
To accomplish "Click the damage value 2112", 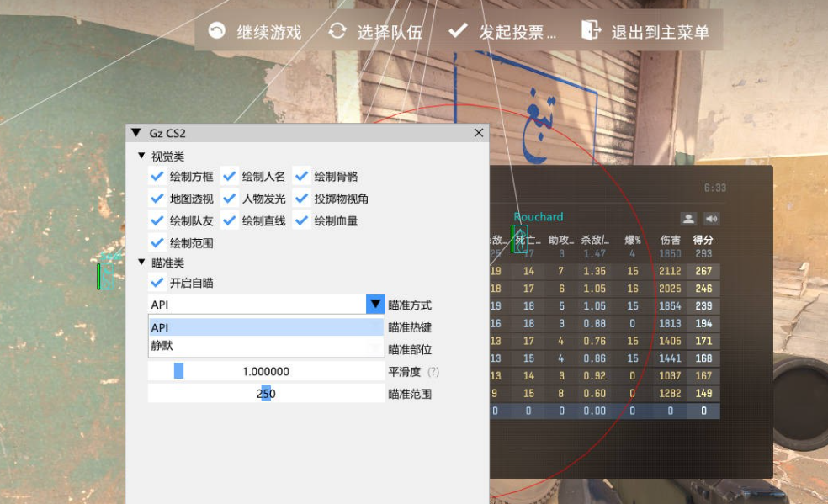I will 670,271.
